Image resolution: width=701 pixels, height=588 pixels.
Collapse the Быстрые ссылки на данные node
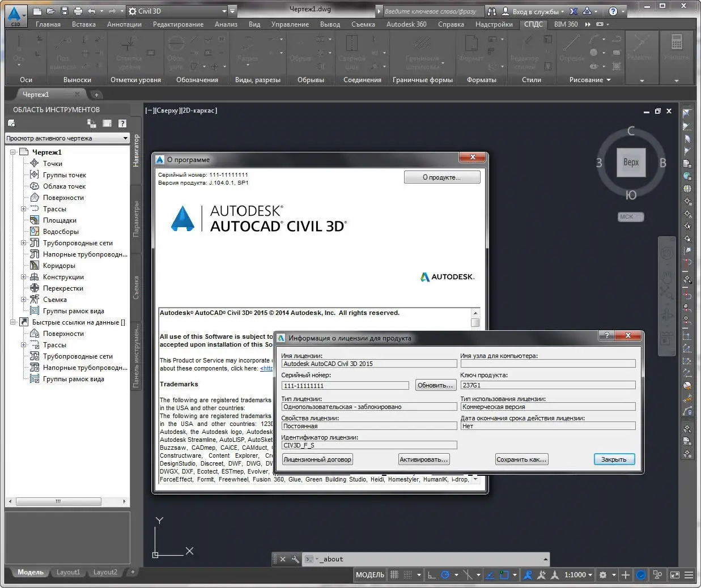pos(13,322)
